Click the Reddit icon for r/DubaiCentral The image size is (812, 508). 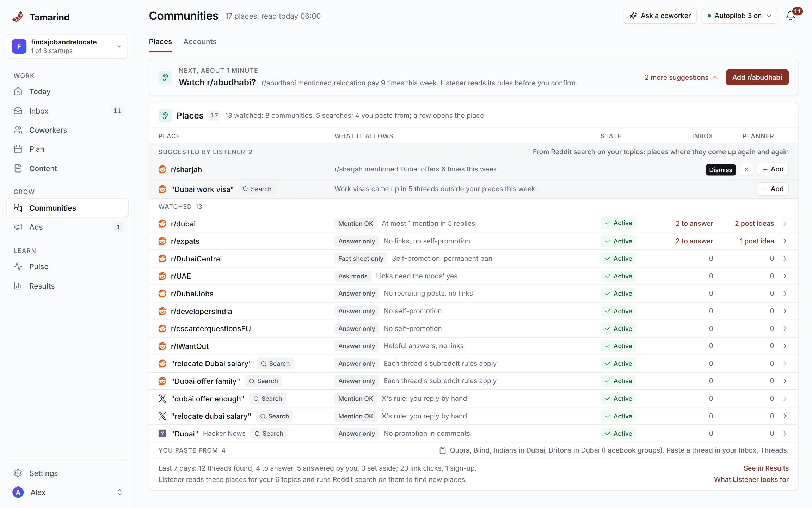point(162,259)
